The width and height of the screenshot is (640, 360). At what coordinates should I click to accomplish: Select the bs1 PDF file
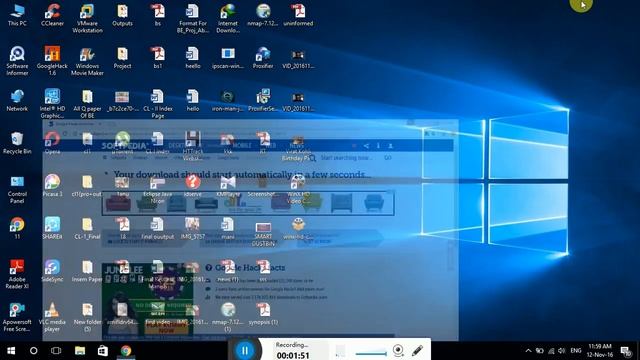[x=158, y=58]
